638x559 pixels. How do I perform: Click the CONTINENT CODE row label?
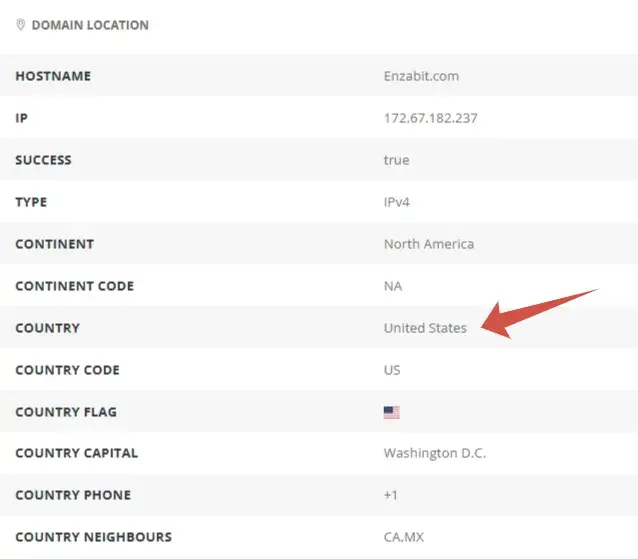click(75, 286)
